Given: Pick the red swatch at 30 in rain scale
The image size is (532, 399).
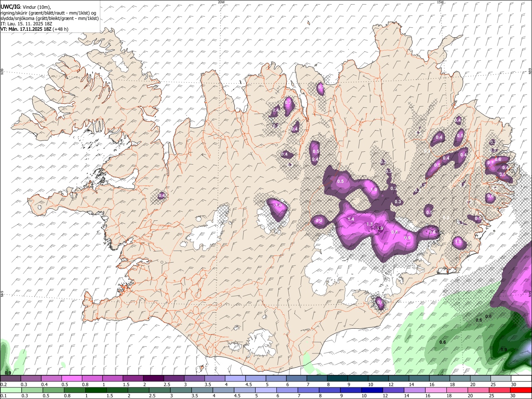Looking at the screenshot, I should (521, 390).
